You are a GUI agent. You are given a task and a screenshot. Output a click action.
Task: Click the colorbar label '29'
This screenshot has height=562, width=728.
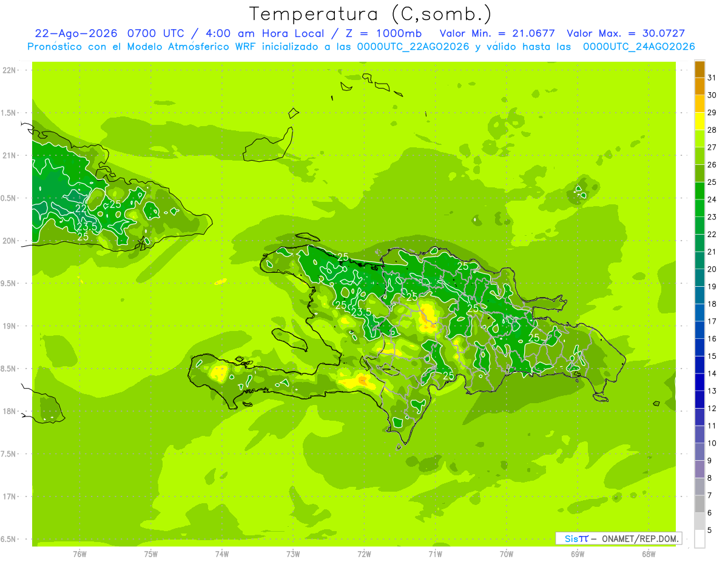point(712,112)
